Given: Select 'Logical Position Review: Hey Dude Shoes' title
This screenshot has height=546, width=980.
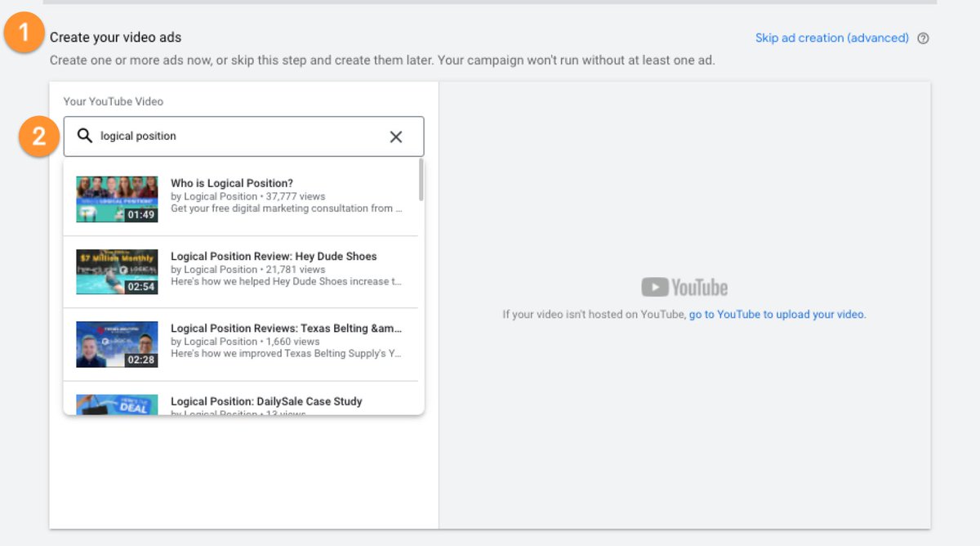Looking at the screenshot, I should (x=274, y=256).
